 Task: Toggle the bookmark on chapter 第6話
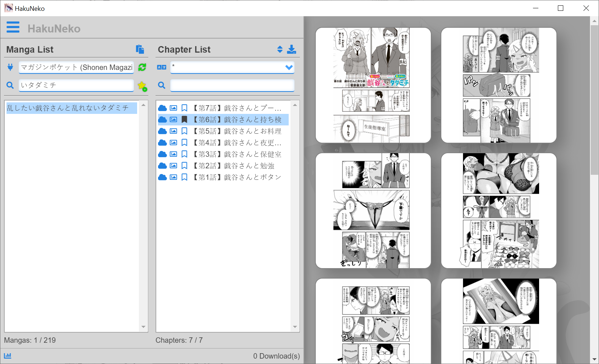point(184,119)
